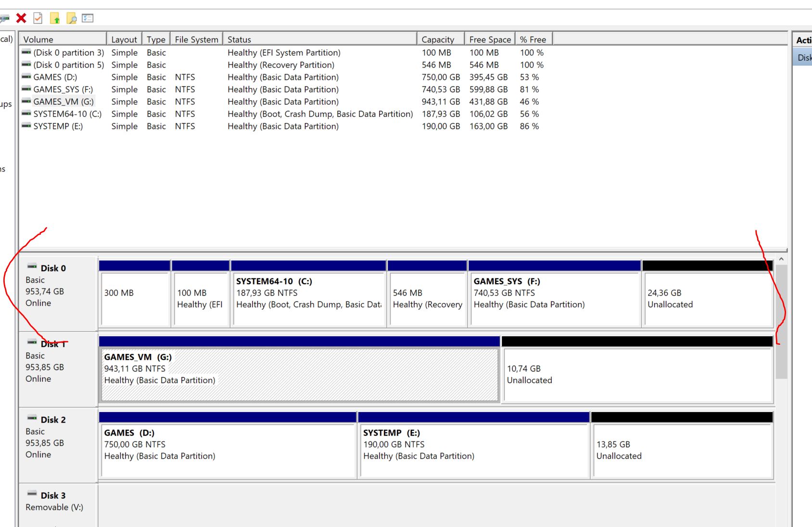Click the checklist settings view toolbar icon
Image resolution: width=812 pixels, height=527 pixels.
pos(88,18)
